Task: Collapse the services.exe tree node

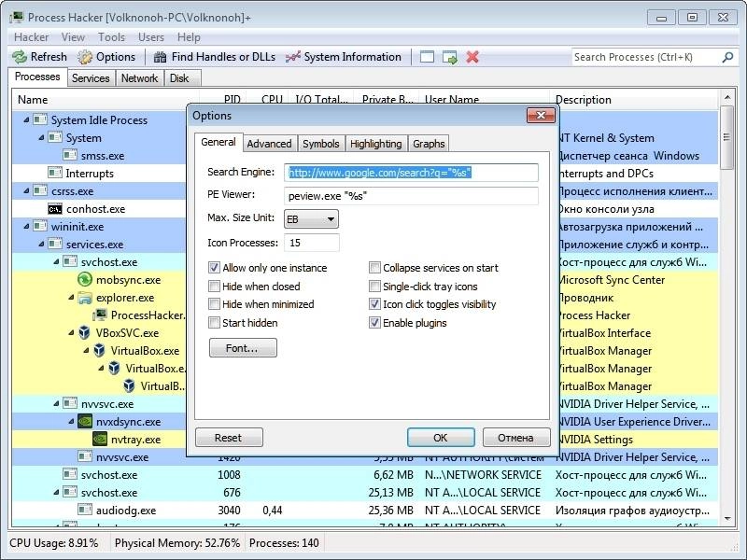Action: [41, 245]
